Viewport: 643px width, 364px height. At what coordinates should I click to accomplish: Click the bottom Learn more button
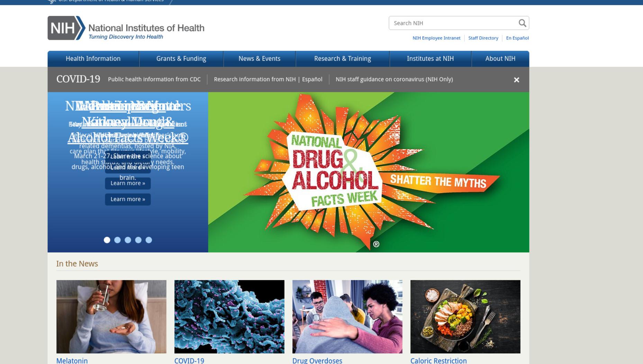[128, 199]
